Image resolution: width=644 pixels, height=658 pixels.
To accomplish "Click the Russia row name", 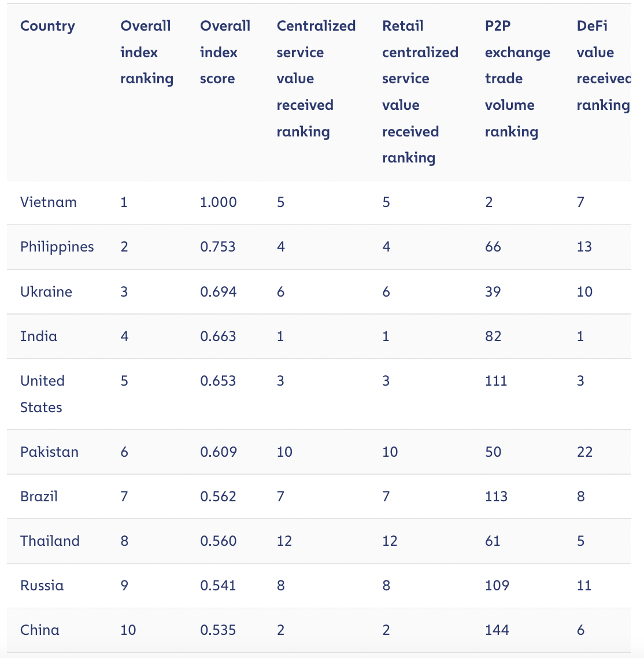I will pos(42,585).
